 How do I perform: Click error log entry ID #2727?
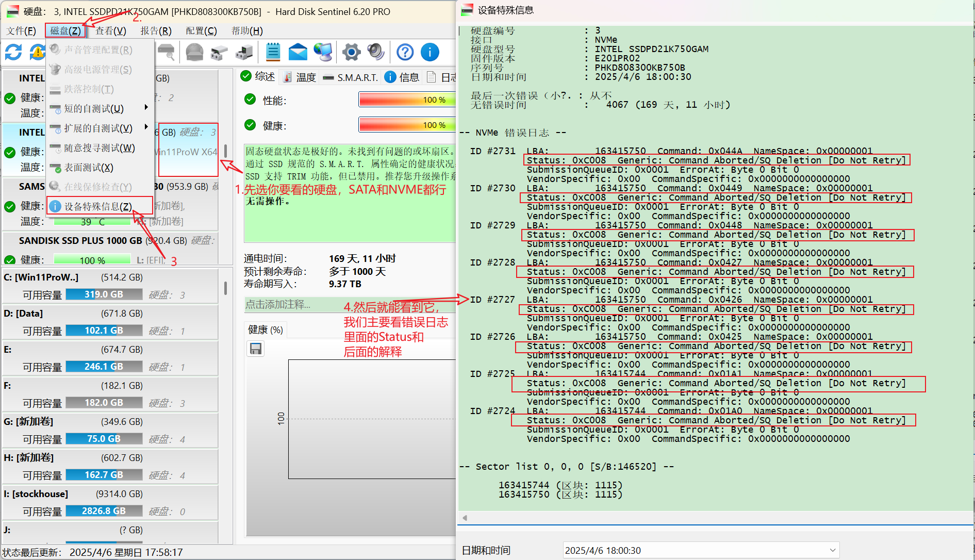point(492,300)
